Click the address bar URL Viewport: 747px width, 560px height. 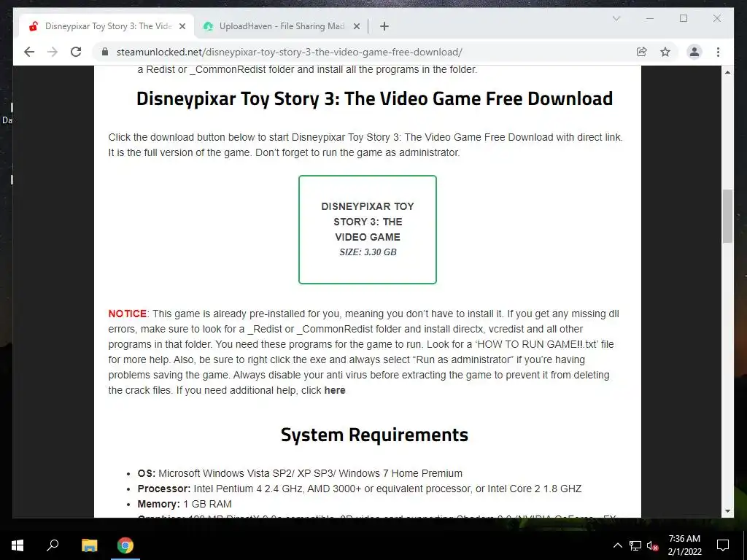289,52
